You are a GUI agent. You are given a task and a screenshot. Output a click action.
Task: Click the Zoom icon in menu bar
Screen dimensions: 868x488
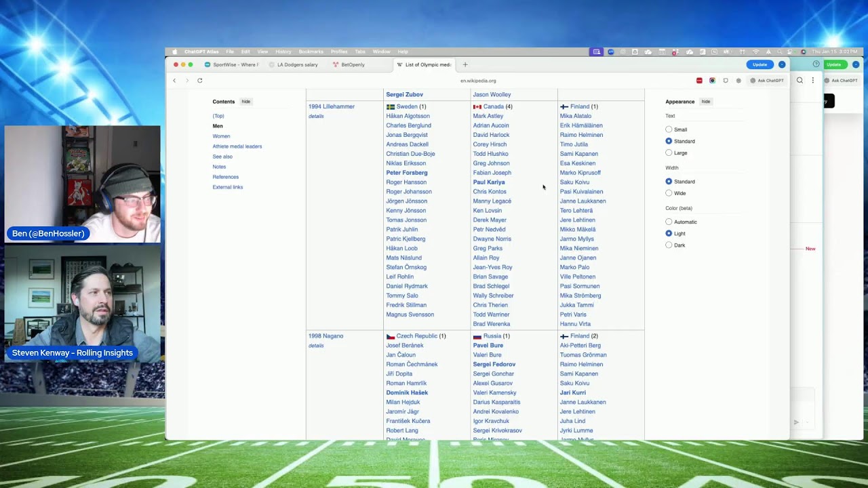click(611, 52)
